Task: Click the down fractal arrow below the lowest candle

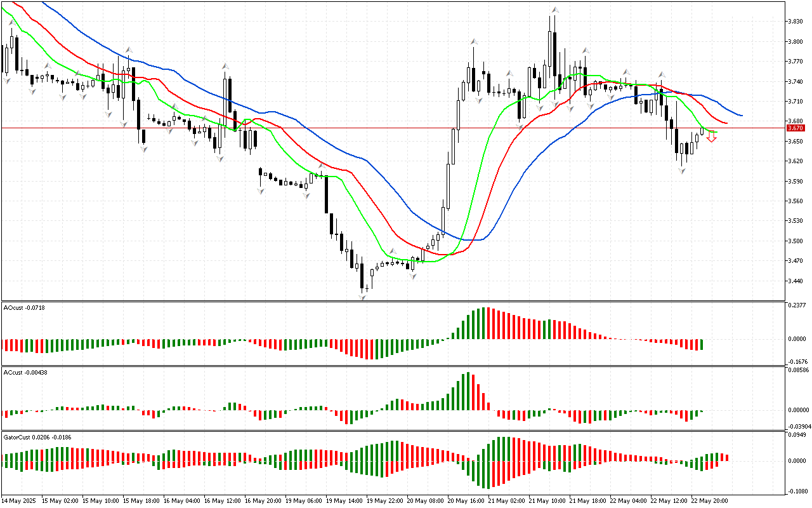Action: click(363, 297)
